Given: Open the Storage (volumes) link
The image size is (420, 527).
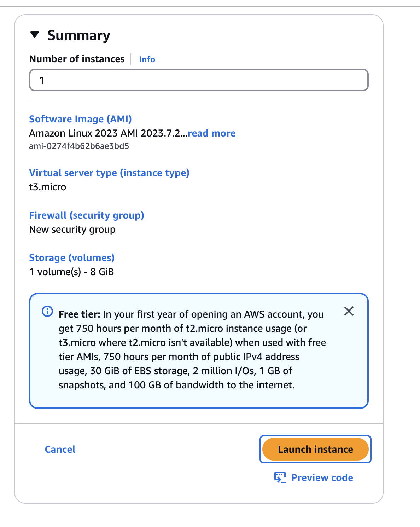Looking at the screenshot, I should tap(72, 258).
